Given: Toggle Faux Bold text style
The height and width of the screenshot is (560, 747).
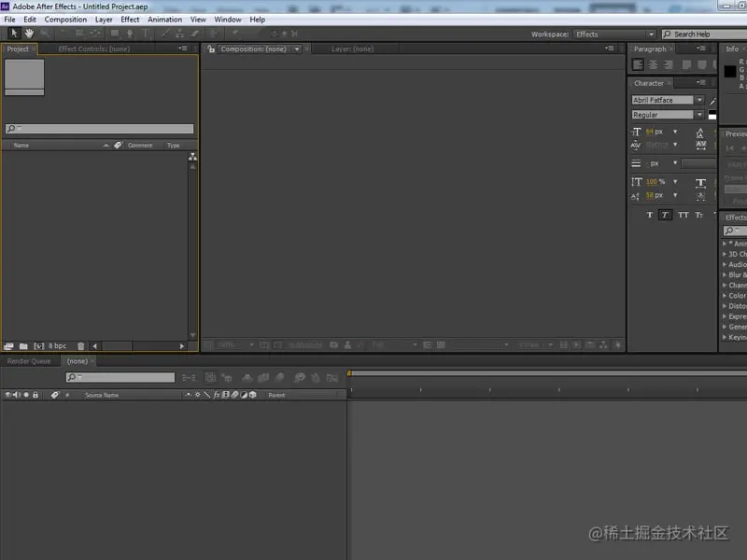Looking at the screenshot, I should pos(649,215).
